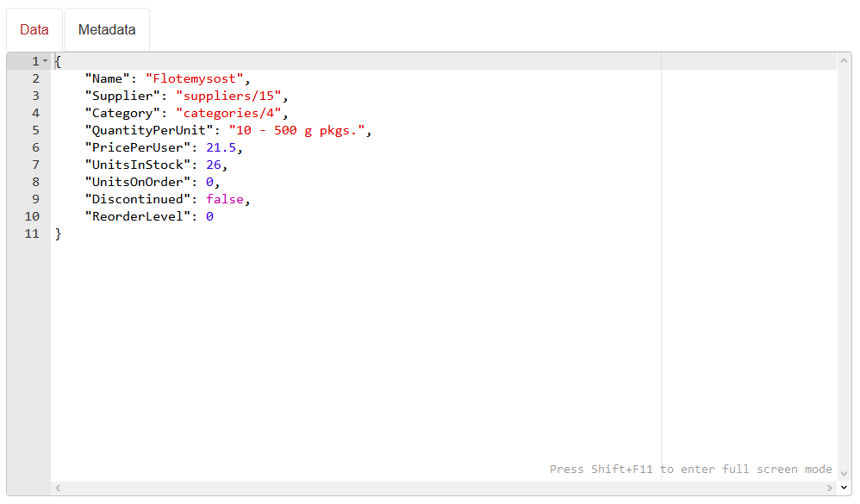Click the "10 - 500 g pkgs." value
The width and height of the screenshot is (860, 504).
(x=296, y=131)
